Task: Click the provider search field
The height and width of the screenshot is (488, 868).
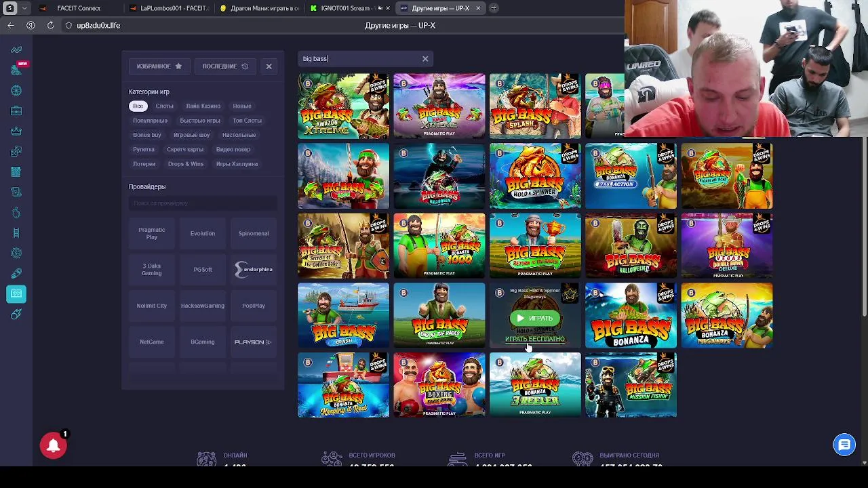Action: click(203, 203)
